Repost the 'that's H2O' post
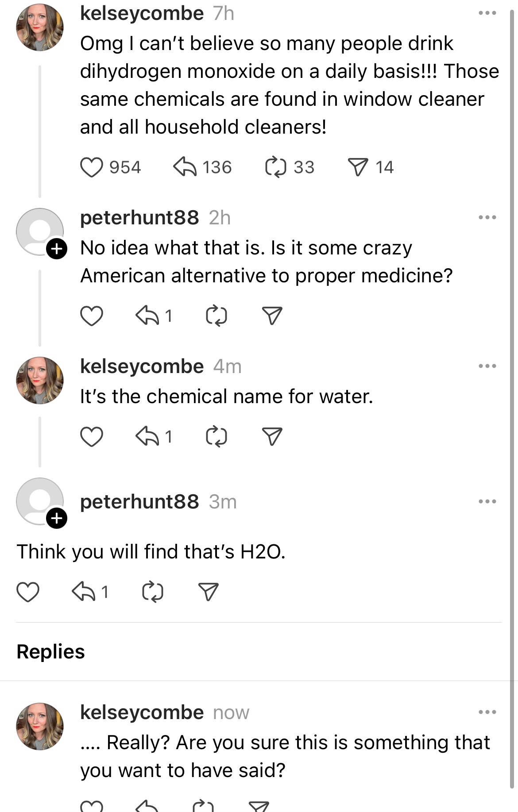The height and width of the screenshot is (812, 518). [153, 592]
